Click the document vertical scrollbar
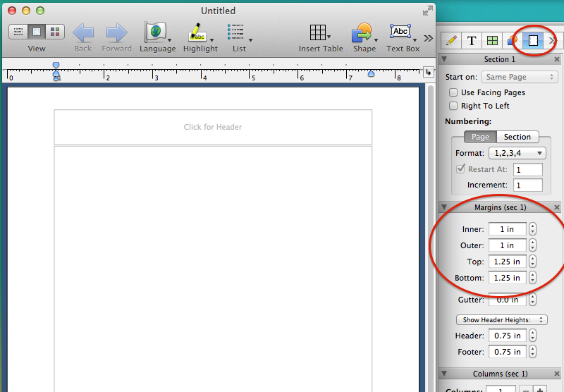 point(430,238)
